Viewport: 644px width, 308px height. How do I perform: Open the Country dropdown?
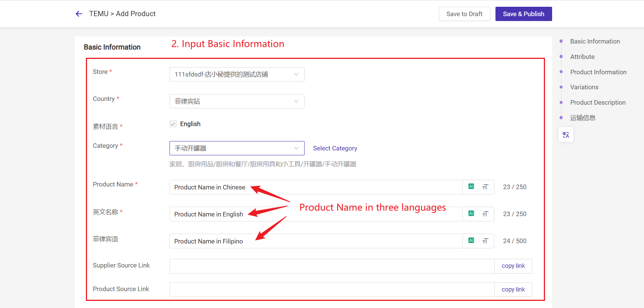[237, 101]
